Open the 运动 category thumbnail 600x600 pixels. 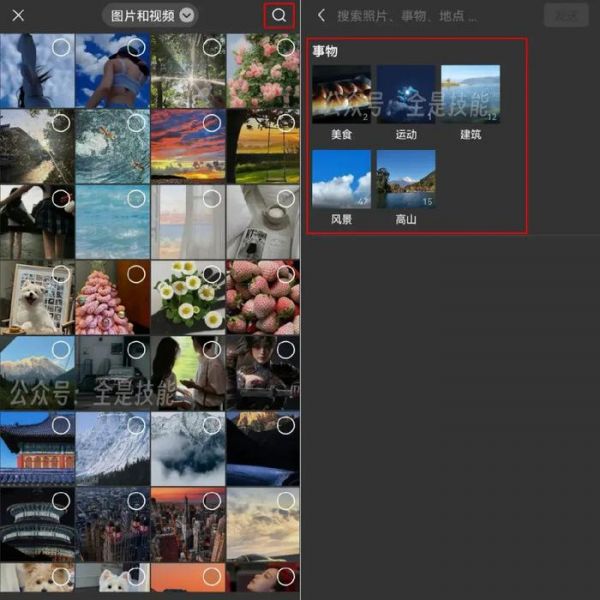[x=405, y=94]
